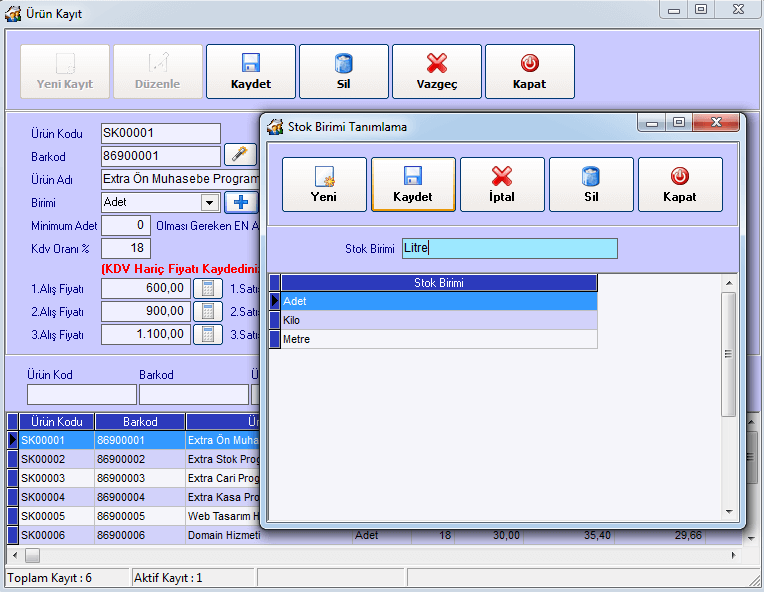Click the Barkod filter box
The image size is (764, 592).
[194, 394]
